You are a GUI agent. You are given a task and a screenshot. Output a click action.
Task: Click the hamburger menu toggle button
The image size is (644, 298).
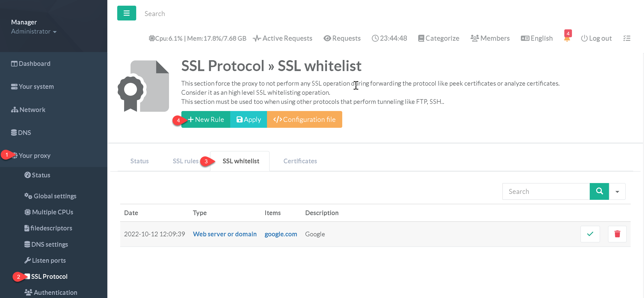click(x=127, y=13)
